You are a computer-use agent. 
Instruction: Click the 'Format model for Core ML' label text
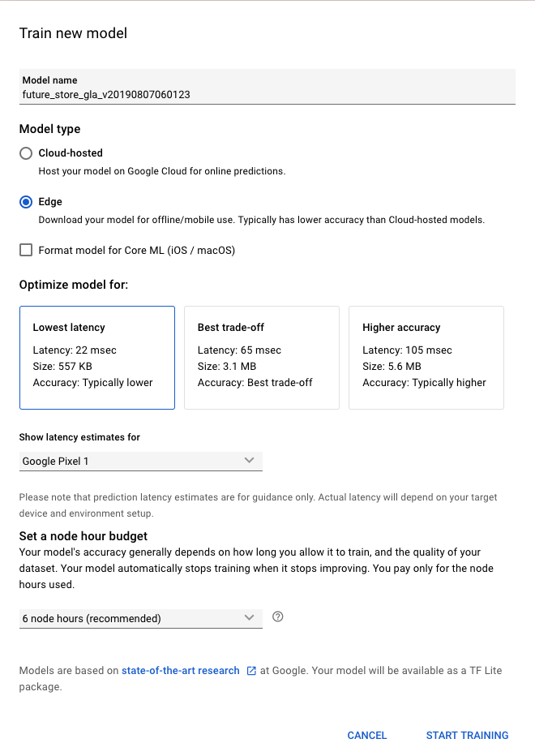tap(136, 251)
